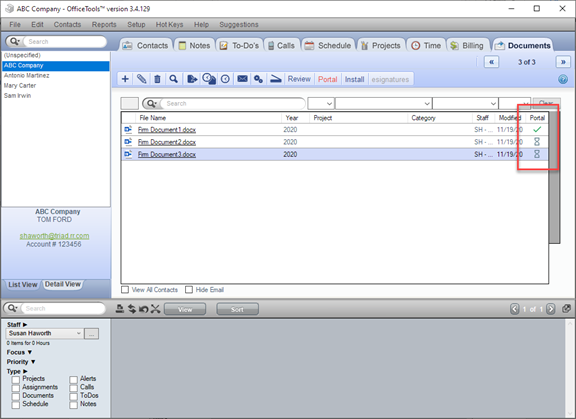The image size is (576, 419).
Task: Toggle the Hide Email checkbox
Action: (x=189, y=290)
